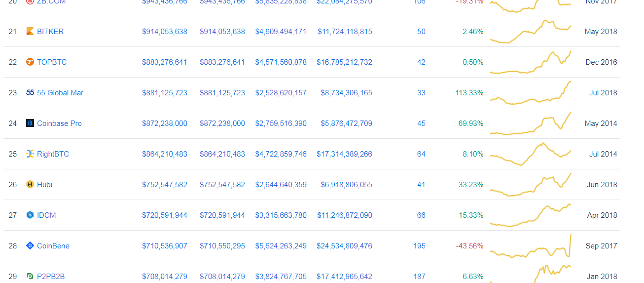Click the value $24,534,809,476

[345, 246]
